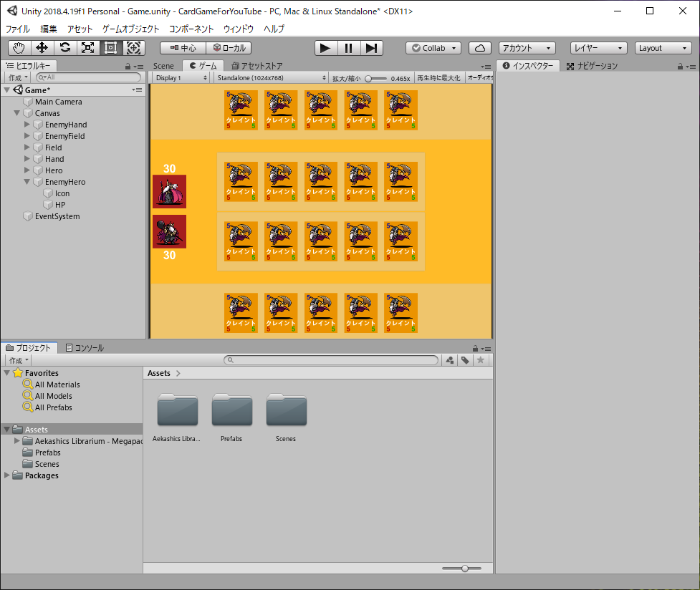Open the ゲームオブジェクト menu
This screenshot has width=700, height=590.
(131, 29)
